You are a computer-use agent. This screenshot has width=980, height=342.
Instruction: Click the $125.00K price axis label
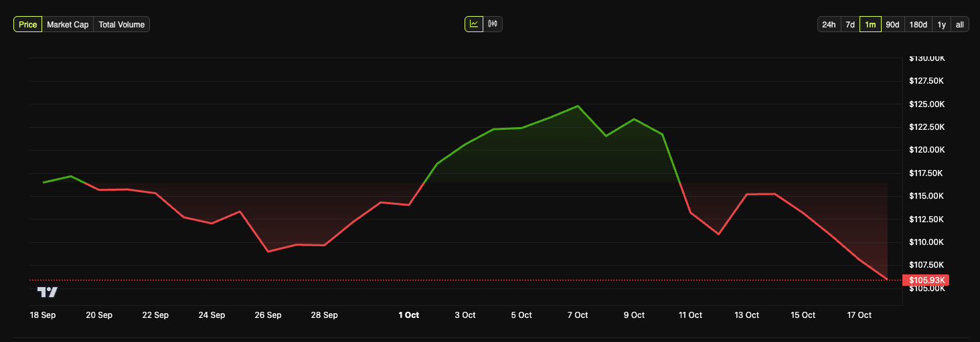926,104
